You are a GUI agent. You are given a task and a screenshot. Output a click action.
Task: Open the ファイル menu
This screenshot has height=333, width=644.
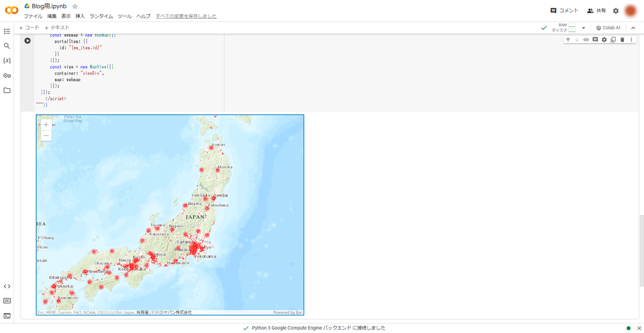[33, 16]
